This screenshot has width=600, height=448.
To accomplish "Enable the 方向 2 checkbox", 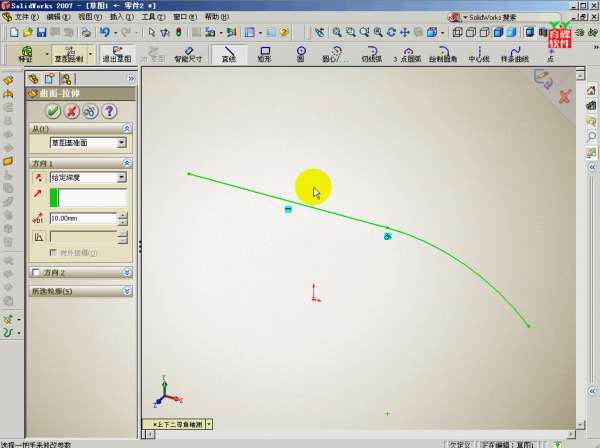I will click(38, 272).
